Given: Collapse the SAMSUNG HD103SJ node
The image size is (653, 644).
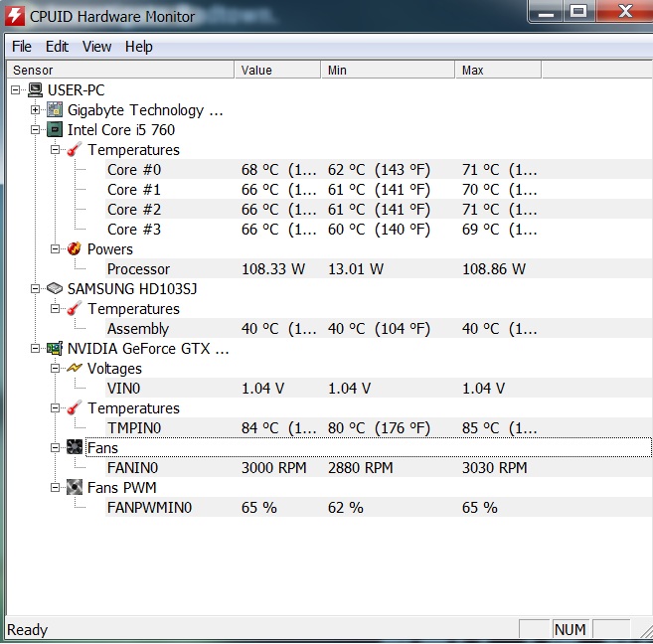Looking at the screenshot, I should tap(36, 289).
